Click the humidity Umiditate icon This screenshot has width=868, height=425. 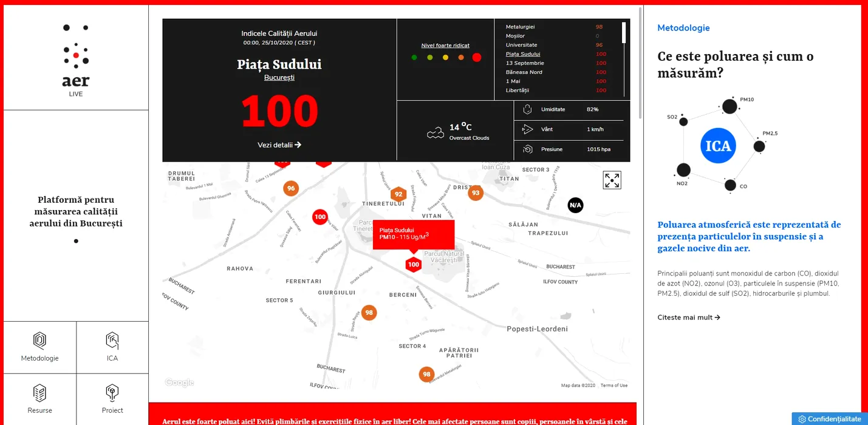tap(527, 109)
